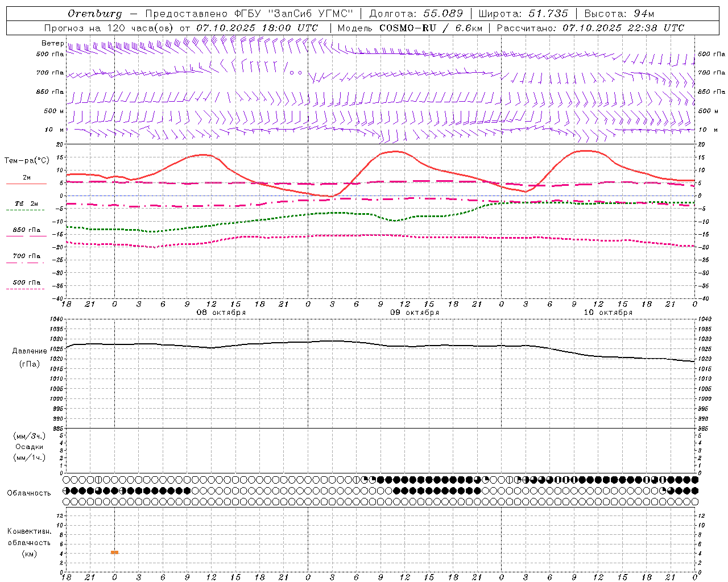The width and height of the screenshot is (728, 582).
Task: Select the model name "COSMO-RU / 6.6км"
Action: pos(431,28)
